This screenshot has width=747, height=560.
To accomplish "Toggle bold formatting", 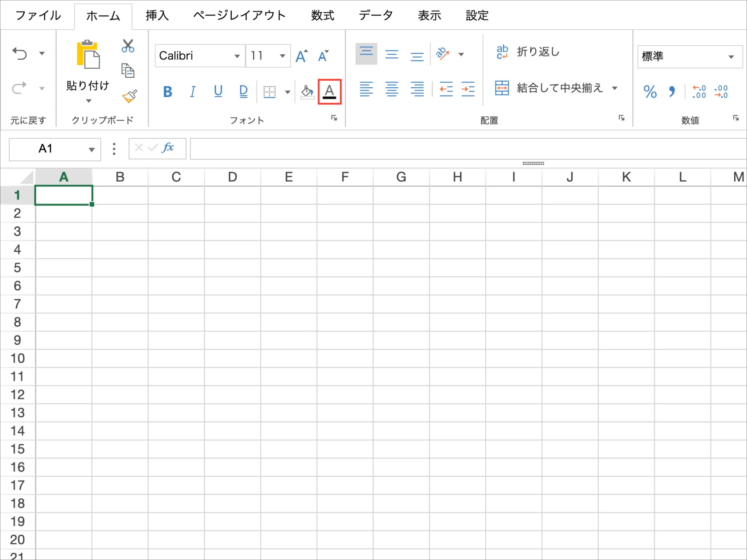I will [167, 91].
